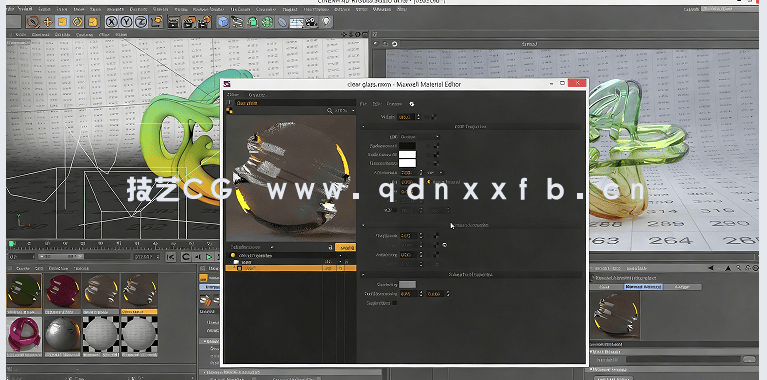Click the Render View clapperboard icon
This screenshot has height=380, width=767.
point(173,22)
